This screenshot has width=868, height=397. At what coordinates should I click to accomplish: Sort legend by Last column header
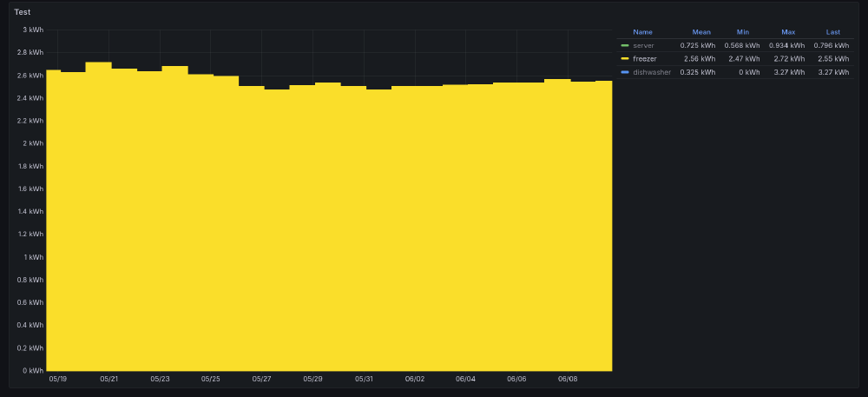[x=832, y=32]
